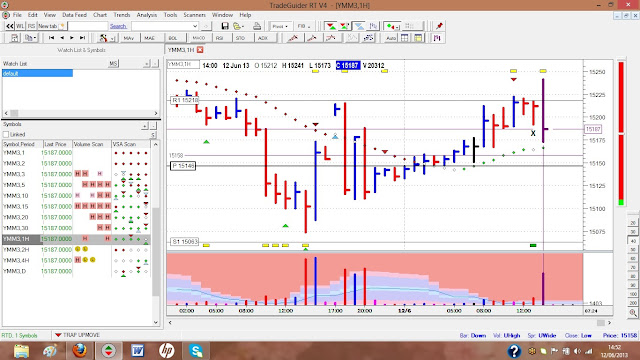
Task: Step one bar forward
Action: pyautogui.click(x=72, y=38)
